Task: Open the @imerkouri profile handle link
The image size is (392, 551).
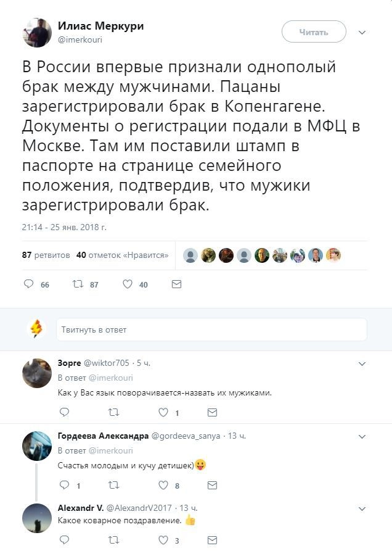Action: [x=80, y=39]
